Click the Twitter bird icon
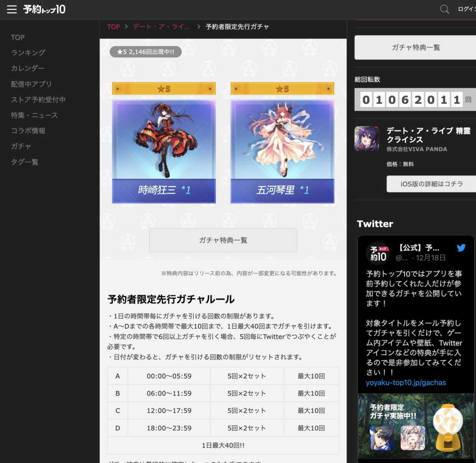Image resolution: width=476 pixels, height=463 pixels. (x=461, y=248)
